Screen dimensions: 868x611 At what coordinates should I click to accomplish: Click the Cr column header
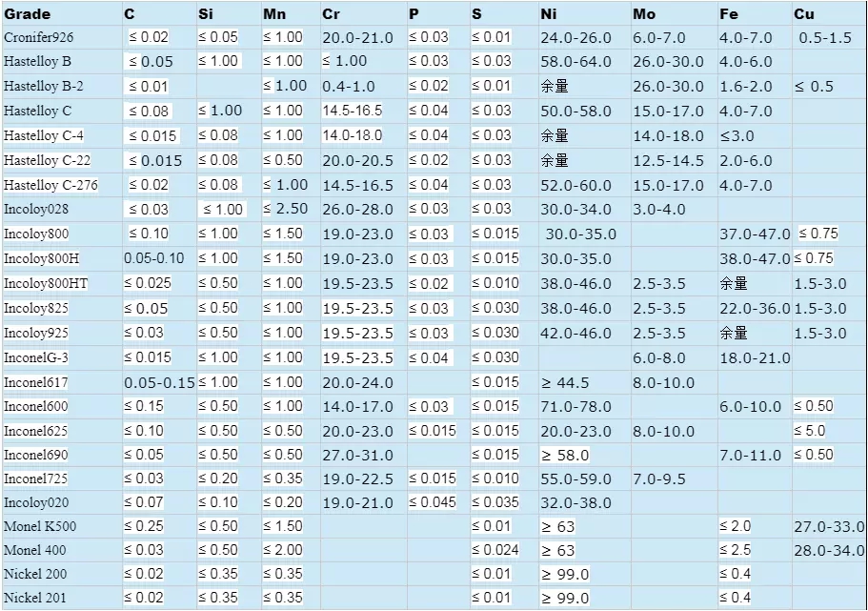tap(331, 14)
